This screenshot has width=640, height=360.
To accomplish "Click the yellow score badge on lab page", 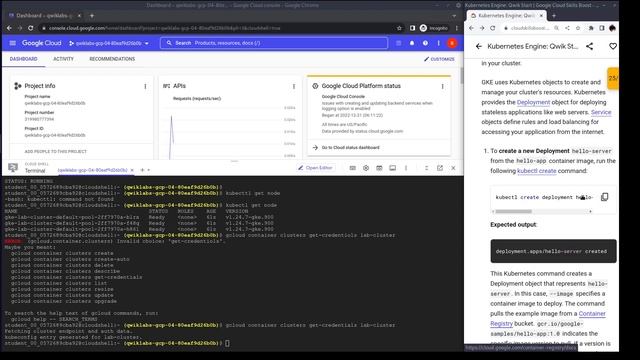I will tap(613, 78).
